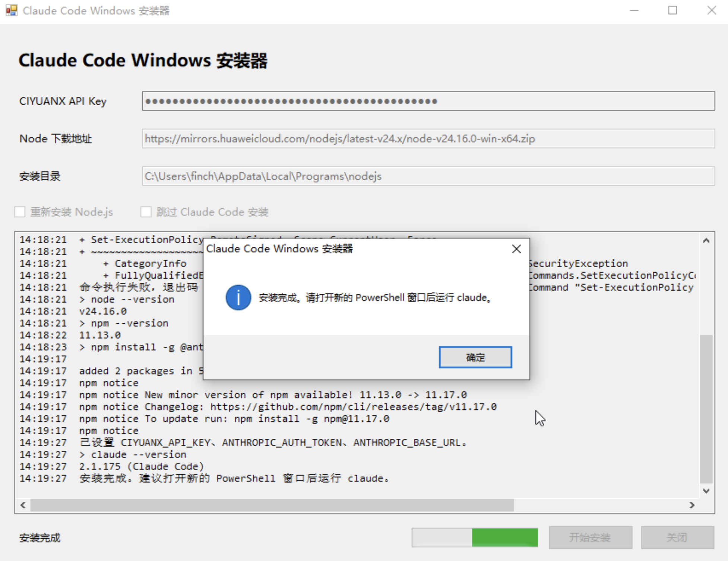Click the green installation progress bar
Screen dimensions: 728x561
coord(475,538)
